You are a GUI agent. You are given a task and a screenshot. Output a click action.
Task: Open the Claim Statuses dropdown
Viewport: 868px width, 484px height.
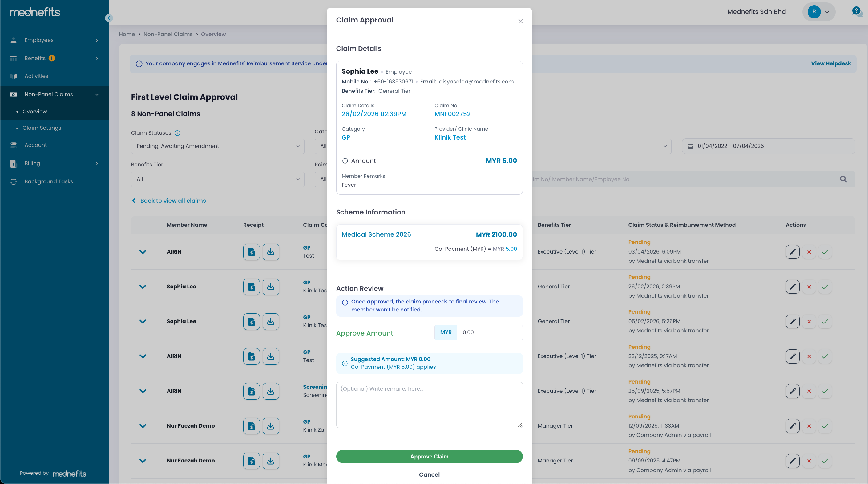tap(217, 146)
